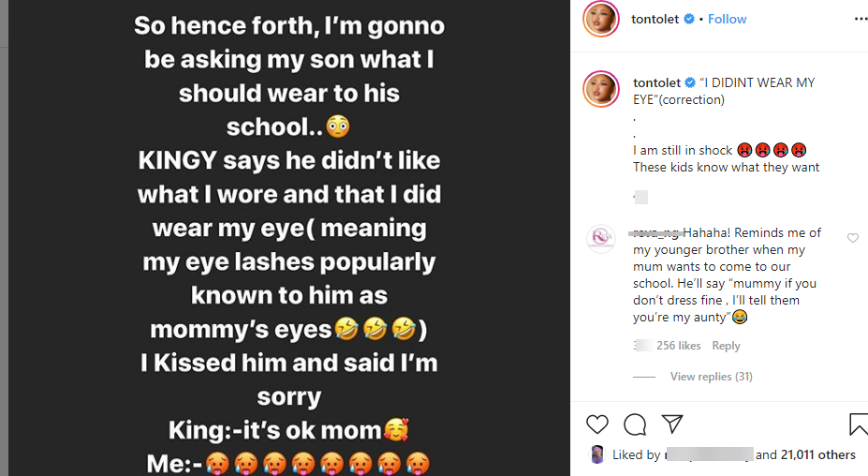
Task: Open tontolet username at the caption start
Action: coord(655,82)
